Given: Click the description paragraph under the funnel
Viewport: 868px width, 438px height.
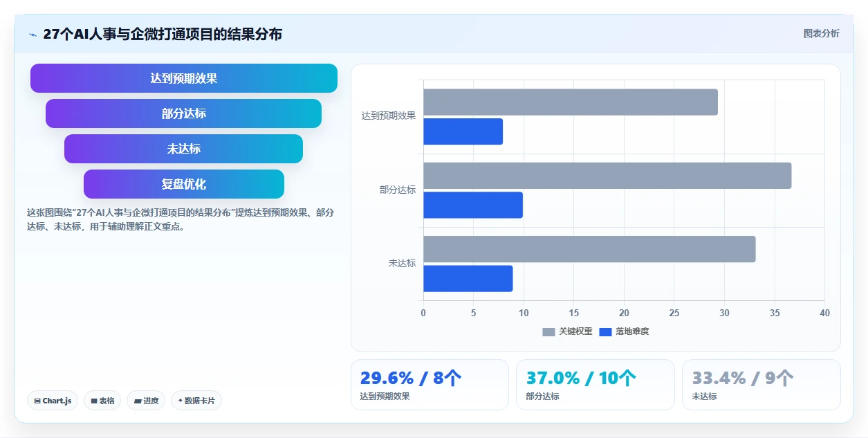Looking at the screenshot, I should tap(181, 219).
